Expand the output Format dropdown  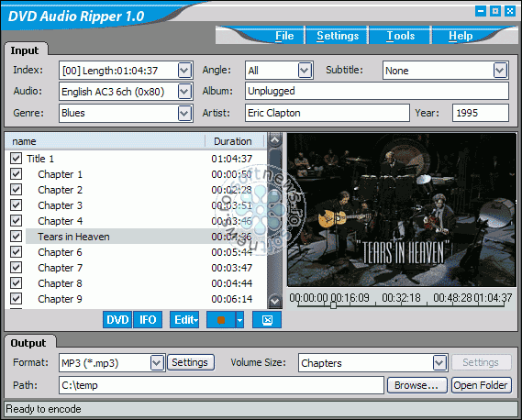(157, 363)
